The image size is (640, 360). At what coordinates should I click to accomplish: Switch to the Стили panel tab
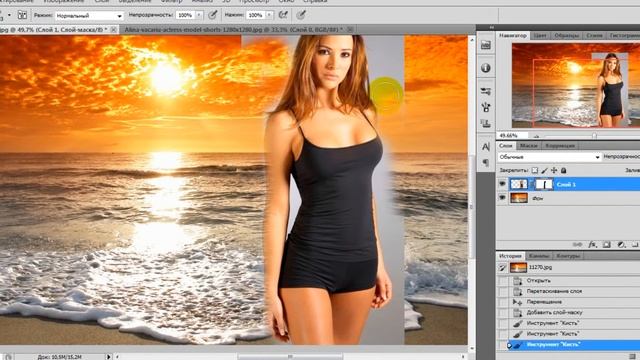click(594, 36)
